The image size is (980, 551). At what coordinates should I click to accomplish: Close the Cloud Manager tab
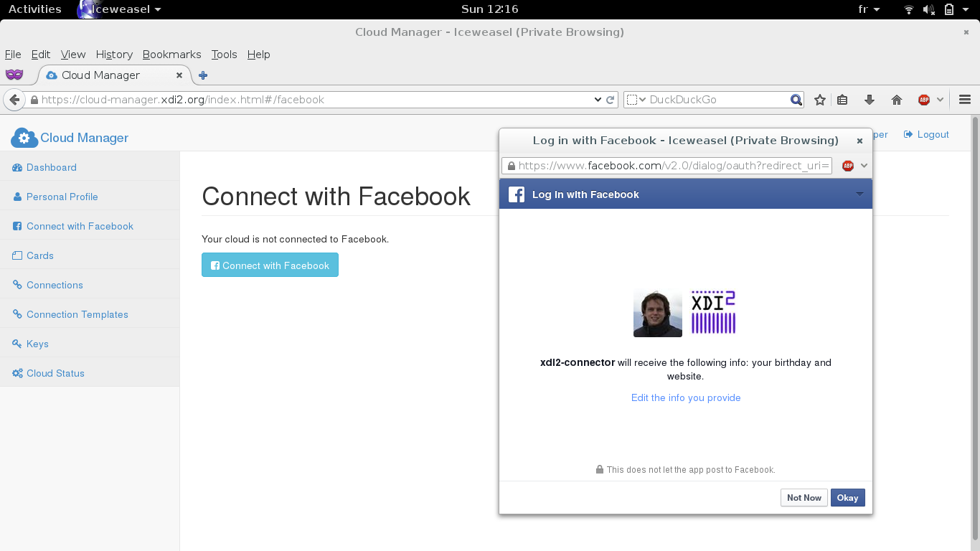pyautogui.click(x=179, y=75)
